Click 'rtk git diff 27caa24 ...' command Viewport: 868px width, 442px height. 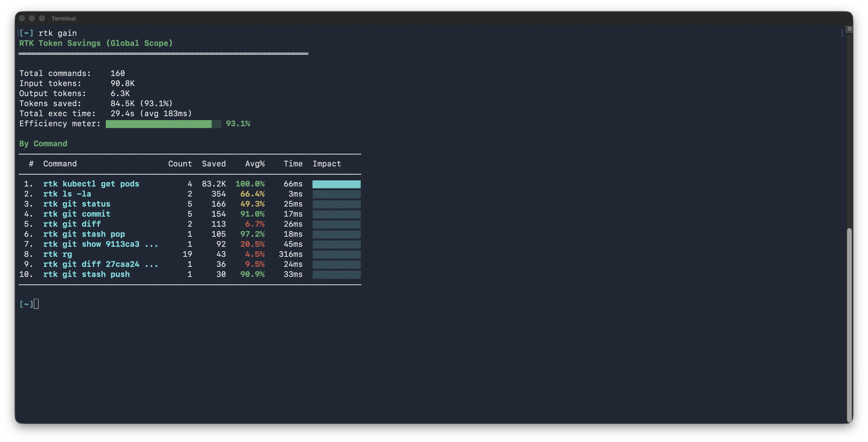pos(100,264)
